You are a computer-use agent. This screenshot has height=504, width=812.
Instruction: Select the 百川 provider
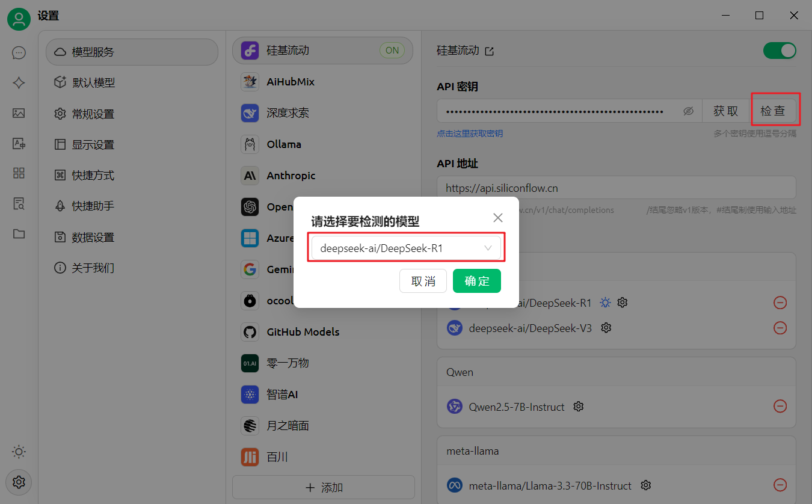point(323,457)
